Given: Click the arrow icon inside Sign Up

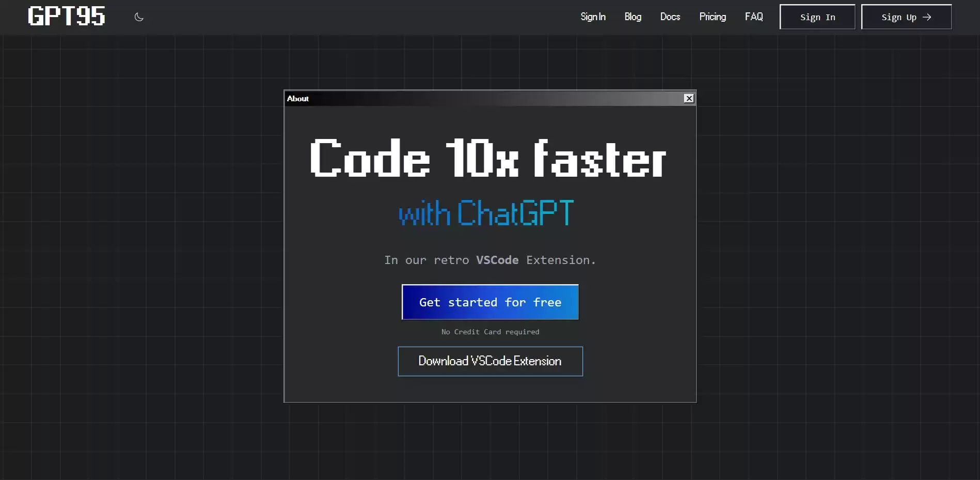Looking at the screenshot, I should [927, 17].
